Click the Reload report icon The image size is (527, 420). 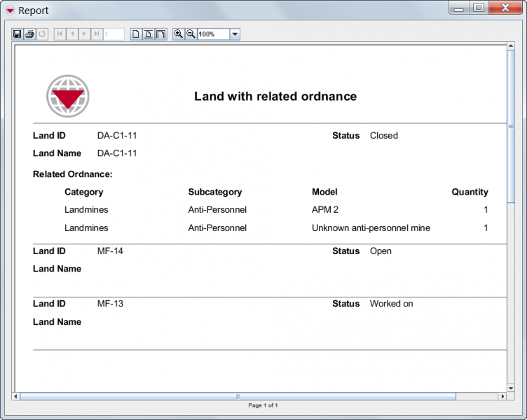pos(42,34)
